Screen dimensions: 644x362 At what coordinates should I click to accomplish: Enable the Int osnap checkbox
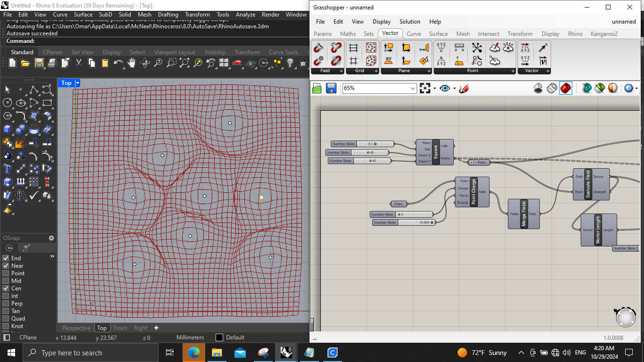click(6, 296)
